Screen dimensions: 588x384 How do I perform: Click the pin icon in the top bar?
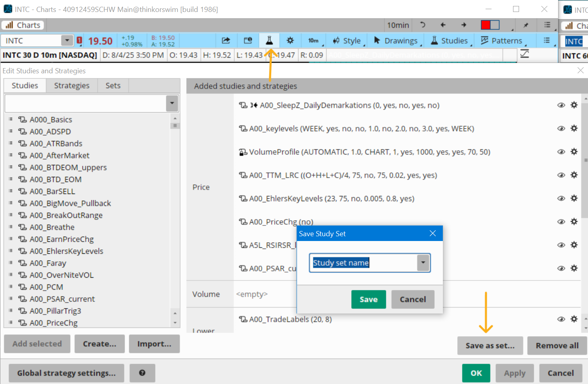pos(526,25)
